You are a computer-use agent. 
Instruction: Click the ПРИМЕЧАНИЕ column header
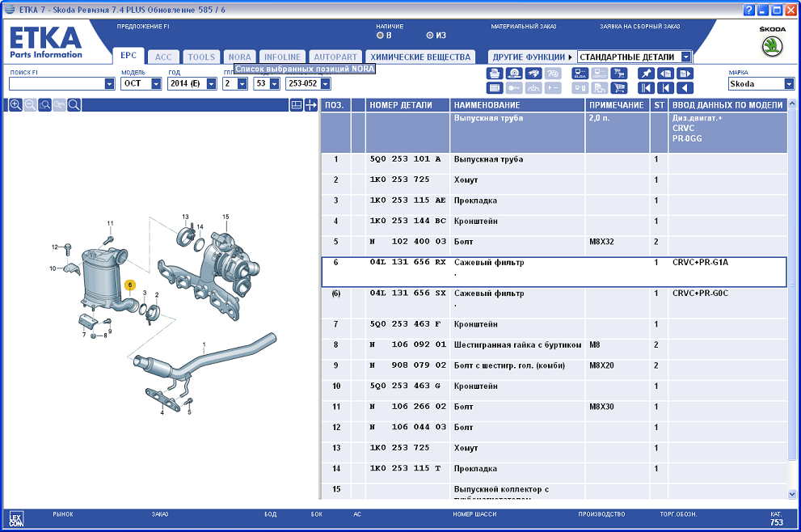[617, 105]
